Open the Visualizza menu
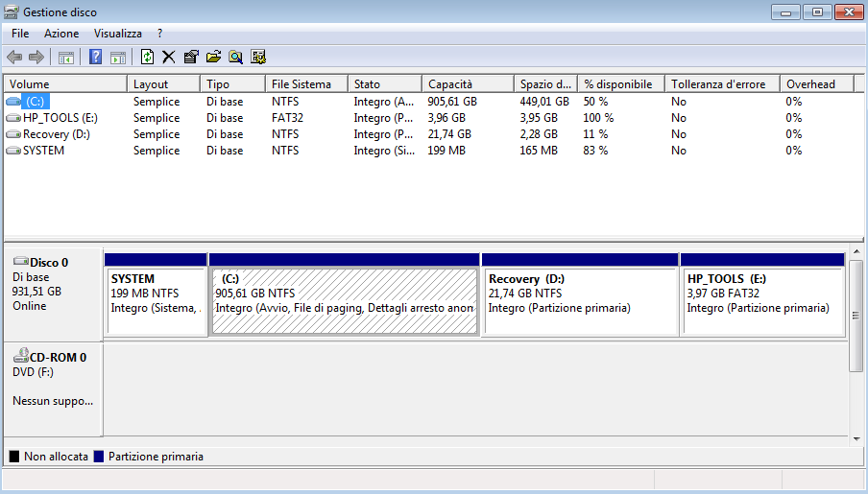This screenshot has width=868, height=494. coord(117,34)
